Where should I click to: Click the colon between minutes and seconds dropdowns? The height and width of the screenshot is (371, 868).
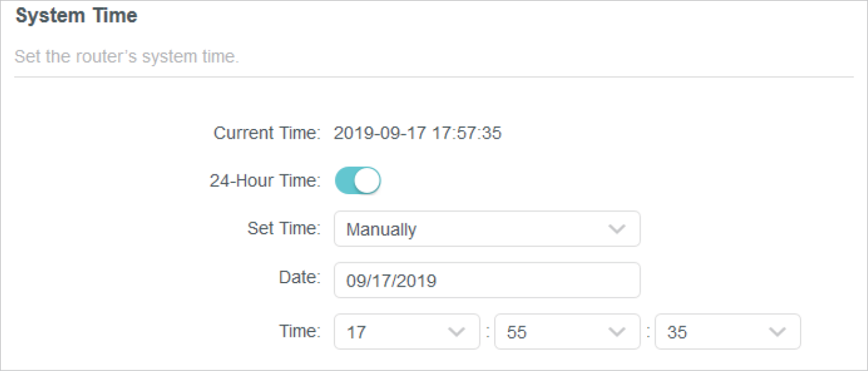[x=648, y=332]
